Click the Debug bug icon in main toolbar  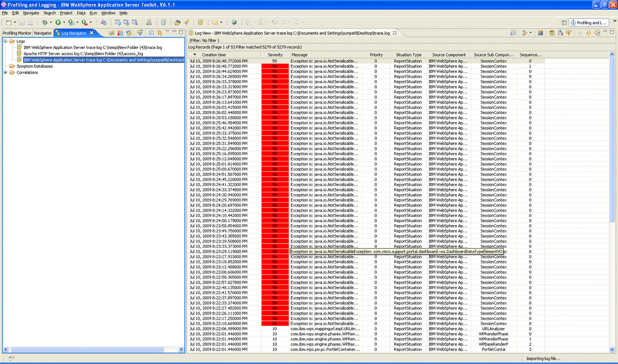click(x=45, y=22)
